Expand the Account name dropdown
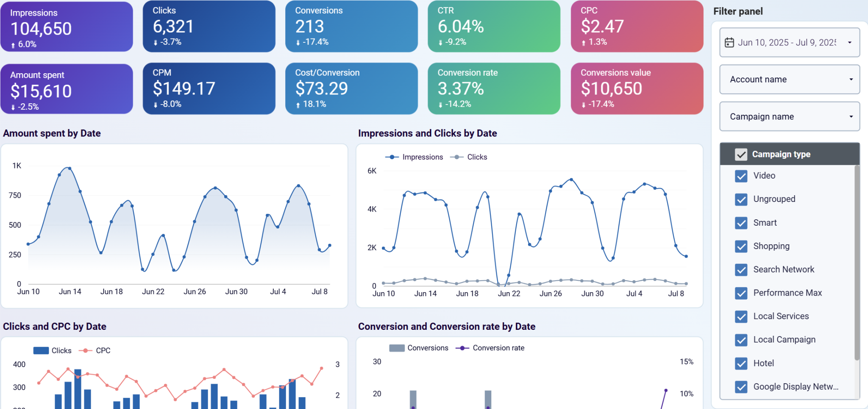 coord(790,79)
